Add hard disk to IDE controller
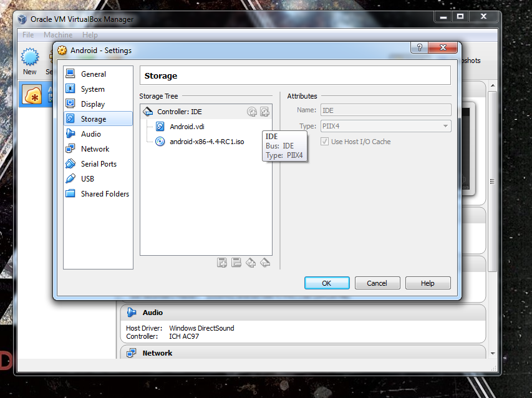The width and height of the screenshot is (532, 398). click(264, 112)
